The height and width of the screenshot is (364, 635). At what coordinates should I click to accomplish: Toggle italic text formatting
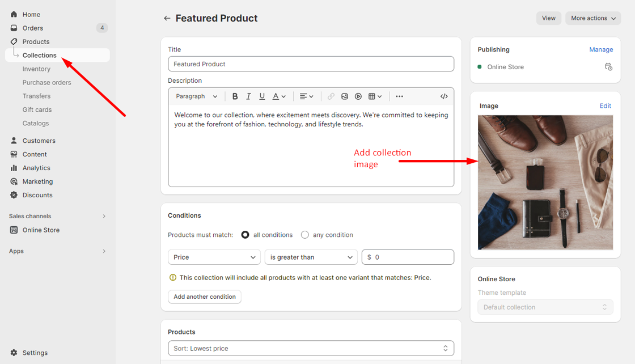pyautogui.click(x=248, y=96)
